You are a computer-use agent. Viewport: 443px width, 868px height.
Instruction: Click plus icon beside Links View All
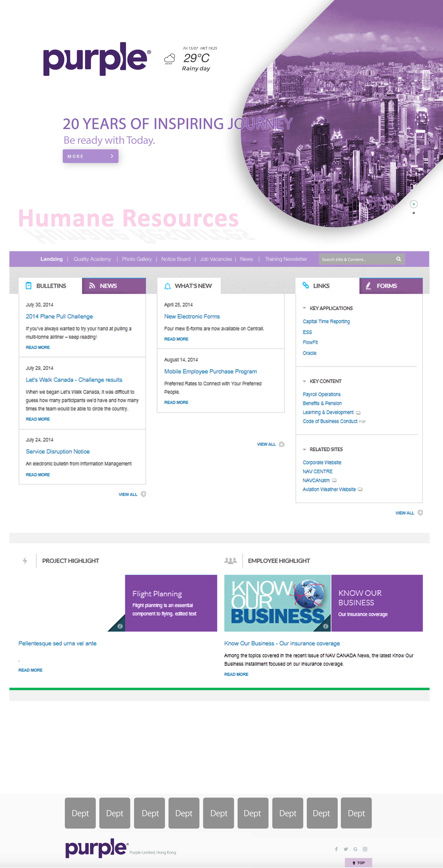[420, 513]
